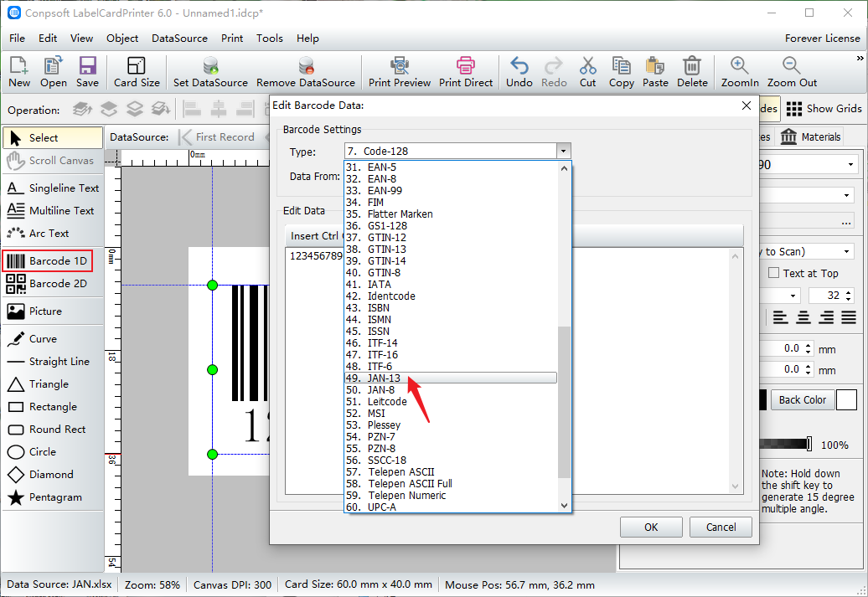Undo the last action

pos(519,72)
